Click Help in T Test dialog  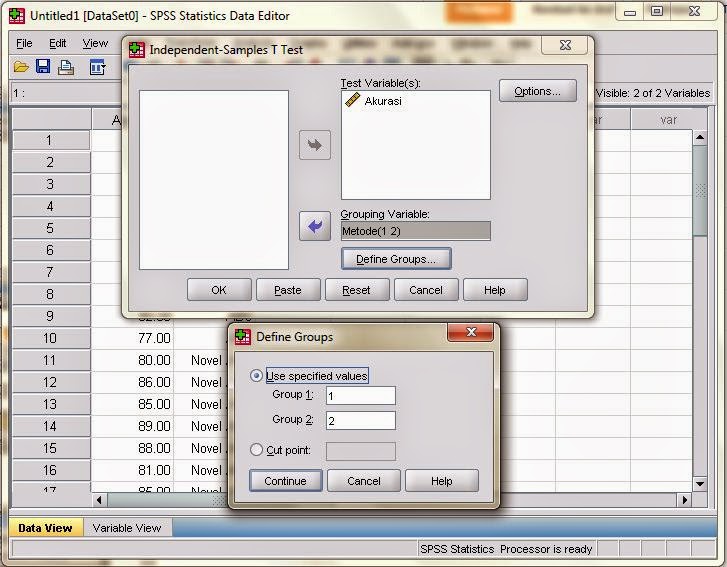pyautogui.click(x=495, y=290)
